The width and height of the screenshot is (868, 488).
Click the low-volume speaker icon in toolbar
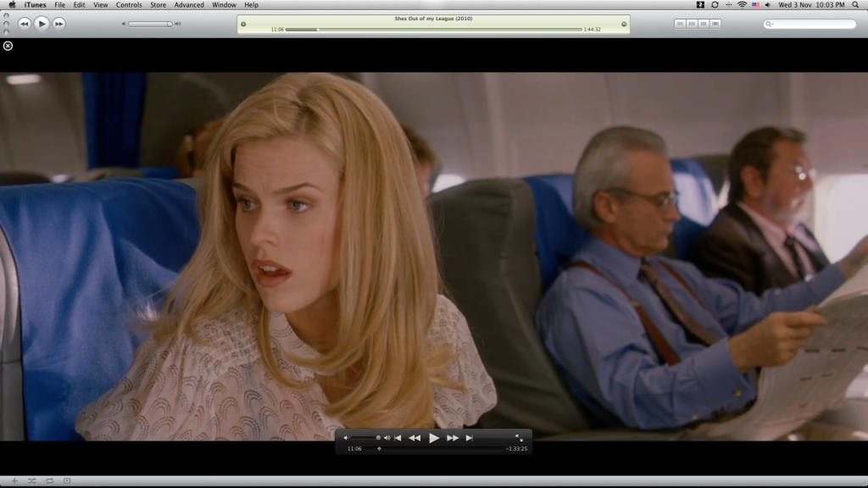pos(124,24)
